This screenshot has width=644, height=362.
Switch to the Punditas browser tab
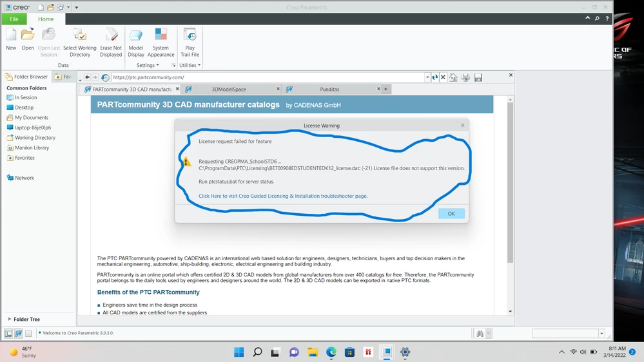pos(329,89)
